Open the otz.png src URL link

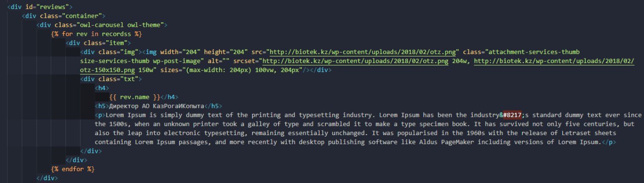click(363, 52)
